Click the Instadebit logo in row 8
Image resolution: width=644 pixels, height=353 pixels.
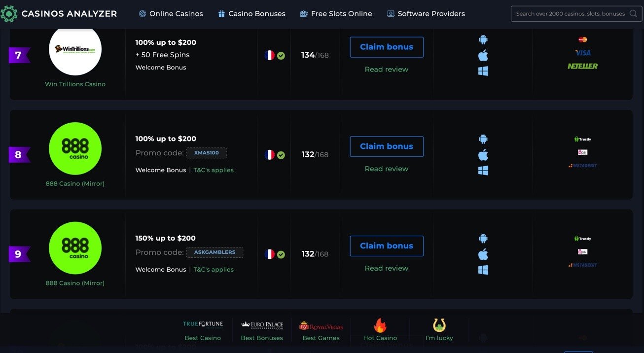coord(583,166)
